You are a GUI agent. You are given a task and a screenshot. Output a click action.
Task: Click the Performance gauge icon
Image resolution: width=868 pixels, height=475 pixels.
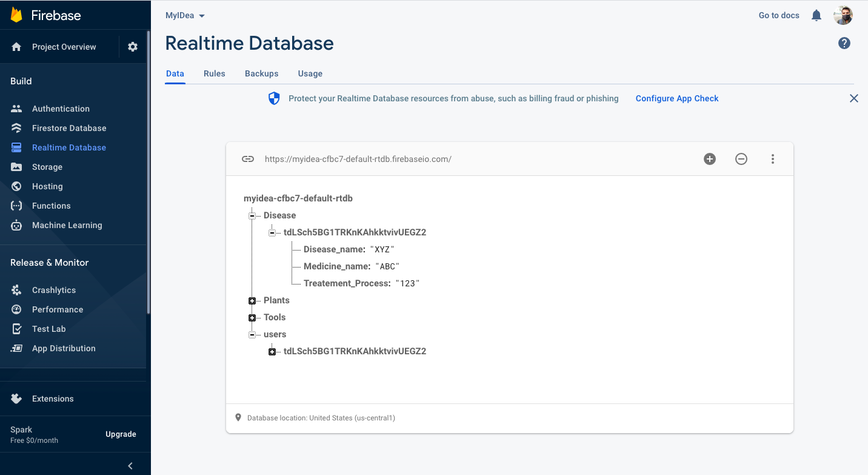[x=16, y=309]
